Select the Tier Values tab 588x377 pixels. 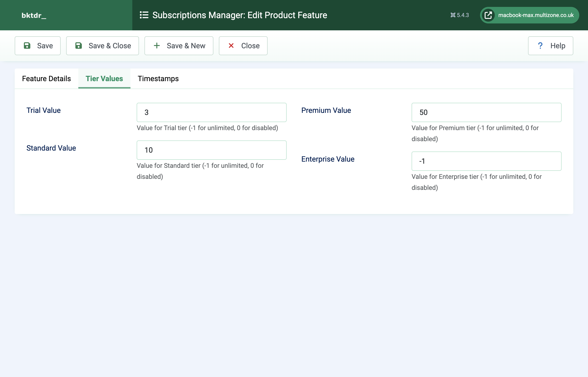pyautogui.click(x=104, y=79)
